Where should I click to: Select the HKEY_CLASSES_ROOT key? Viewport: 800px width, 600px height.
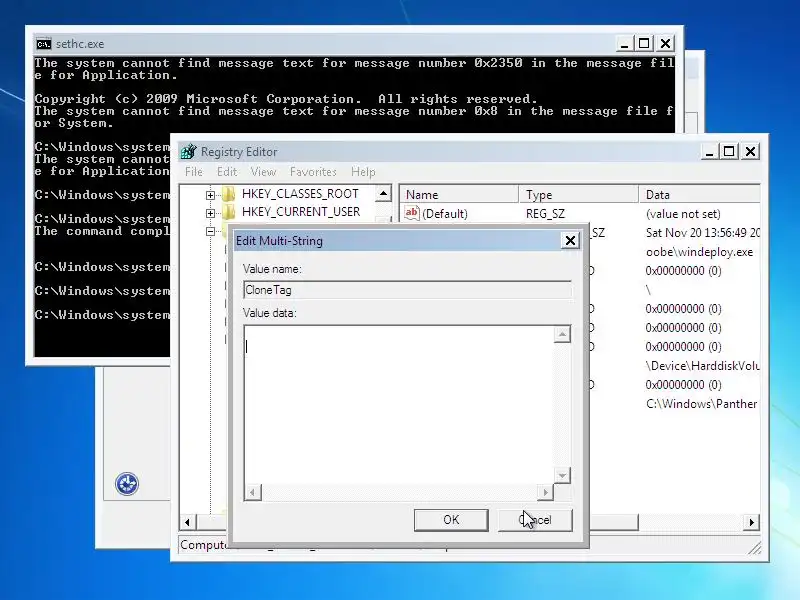point(300,194)
